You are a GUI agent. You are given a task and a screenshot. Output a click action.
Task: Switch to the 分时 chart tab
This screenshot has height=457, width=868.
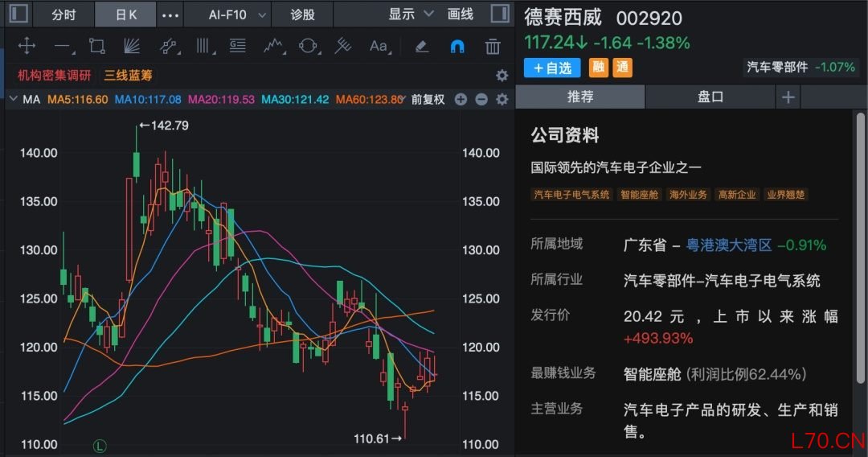pyautogui.click(x=63, y=14)
